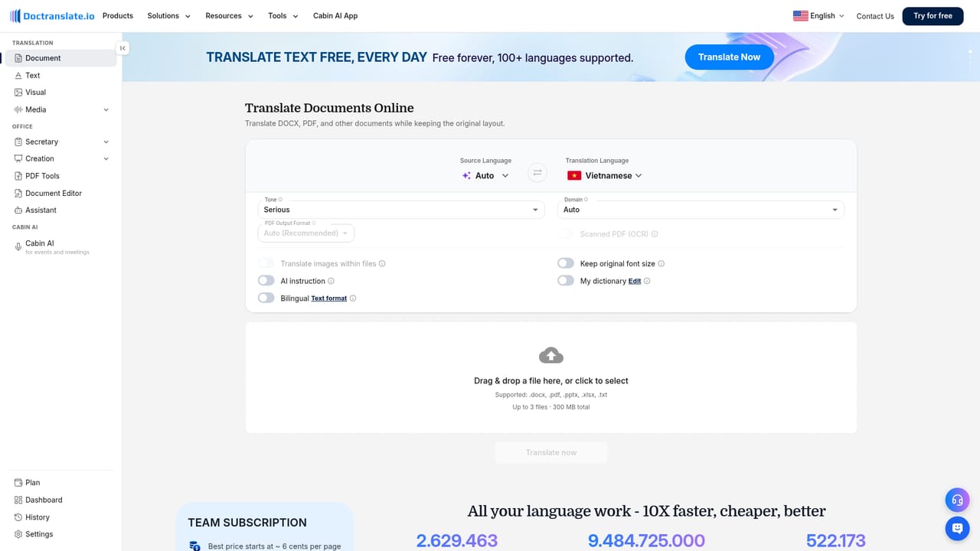980x551 pixels.
Task: Toggle Translate images within files
Action: click(266, 263)
